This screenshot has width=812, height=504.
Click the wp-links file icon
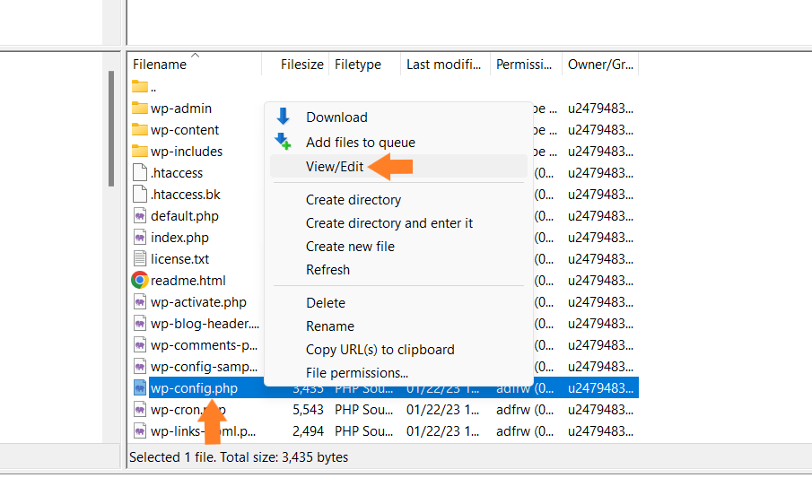(x=140, y=430)
